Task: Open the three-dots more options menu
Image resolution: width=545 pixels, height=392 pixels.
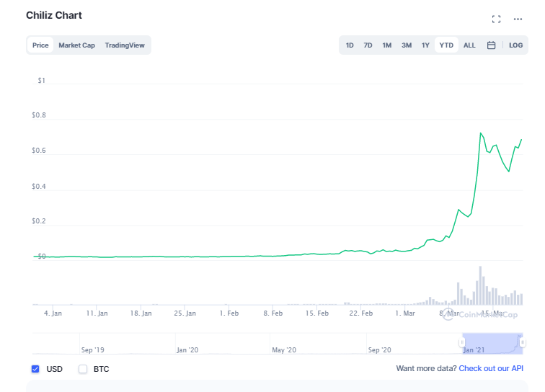Action: click(x=518, y=19)
